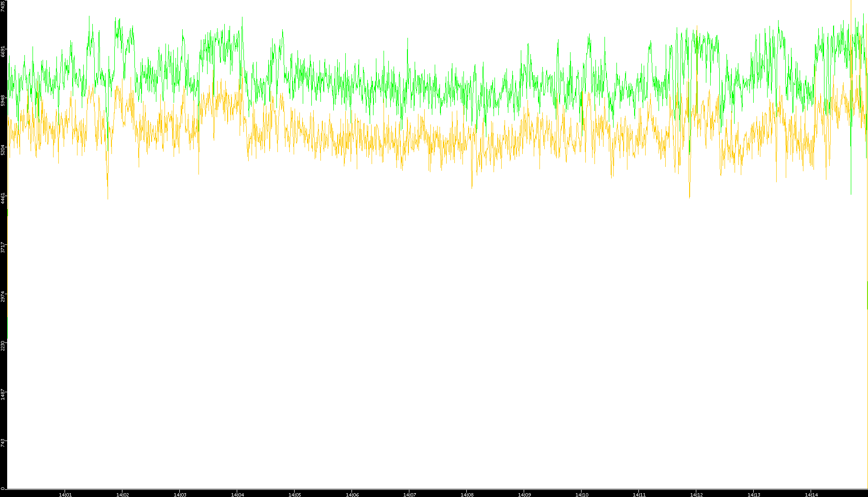Viewport: 868px width, 497px height.
Task: Click the 14:10 time axis label
Action: [582, 494]
